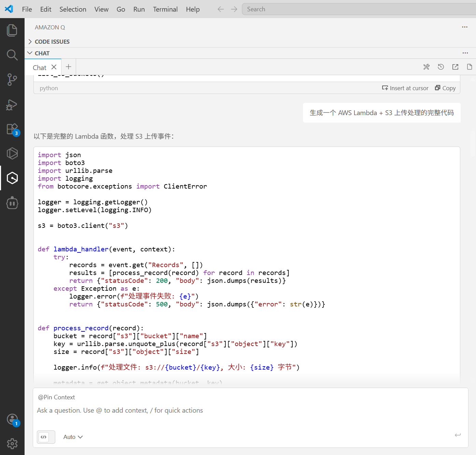Viewport: 476px width, 455px height.
Task: Click the def lambda_handler code line
Action: click(106, 249)
